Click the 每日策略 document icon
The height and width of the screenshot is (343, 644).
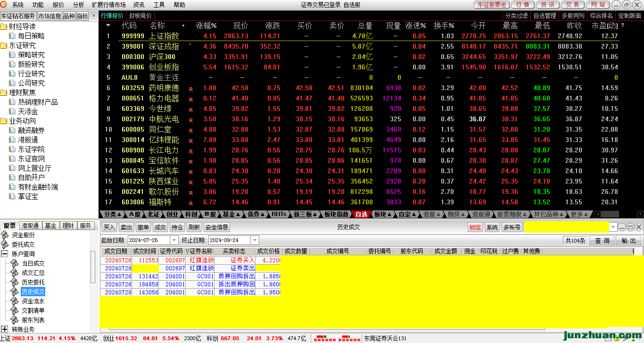click(12, 36)
